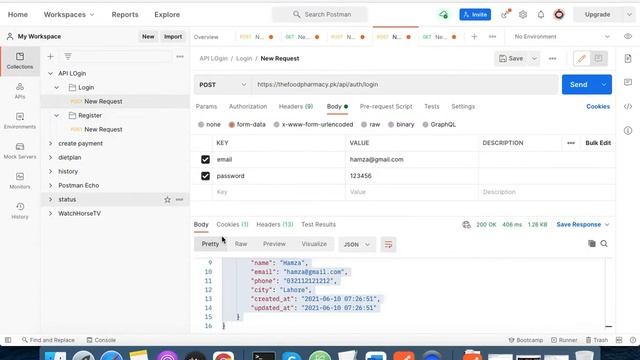This screenshot has height=360, width=640.
Task: Collapse the Register folder
Action: pyautogui.click(x=57, y=116)
